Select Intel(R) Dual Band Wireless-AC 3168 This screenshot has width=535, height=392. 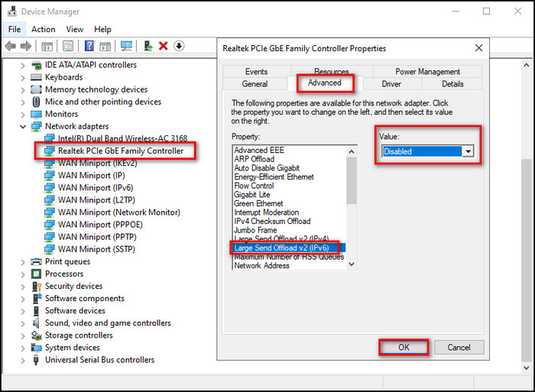[122, 138]
